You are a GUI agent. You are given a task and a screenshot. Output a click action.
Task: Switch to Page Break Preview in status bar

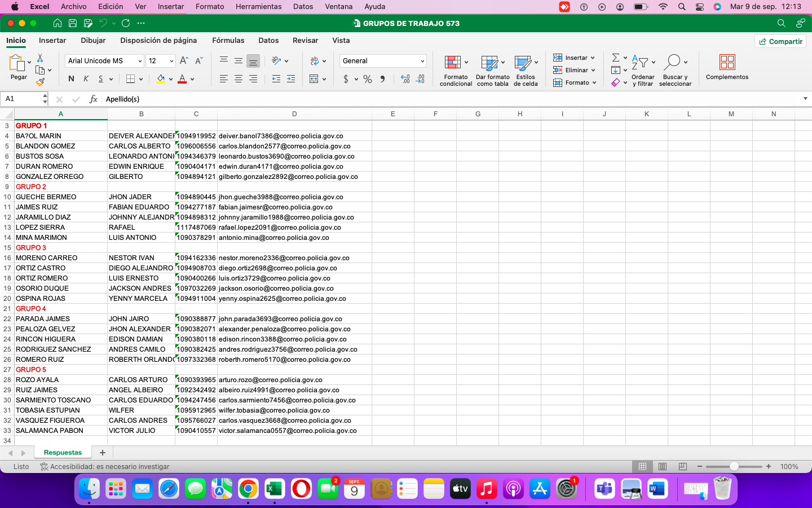683,467
